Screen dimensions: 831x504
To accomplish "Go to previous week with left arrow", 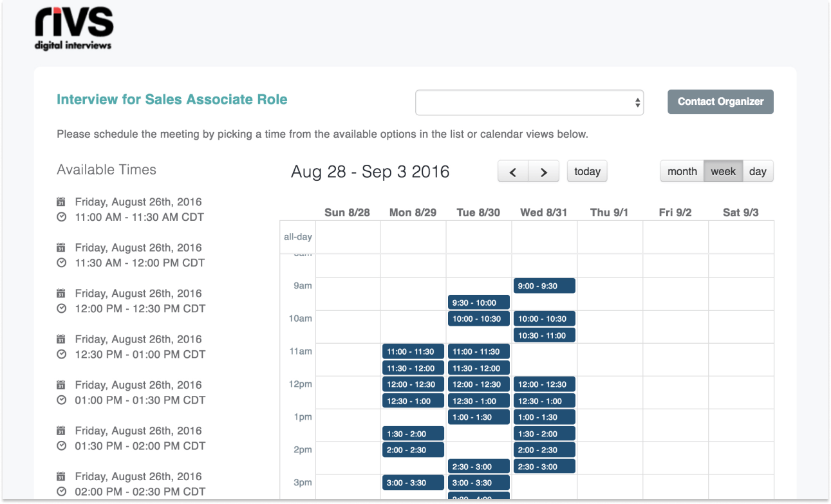I will [513, 172].
